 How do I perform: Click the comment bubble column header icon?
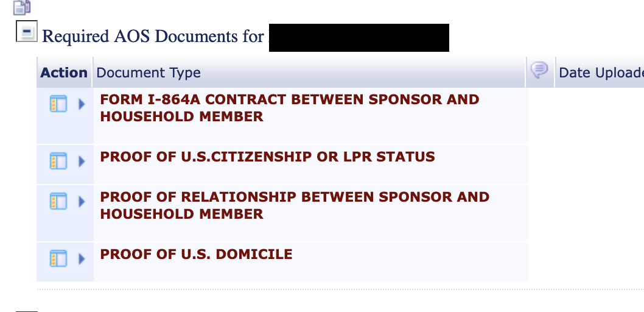point(539,70)
